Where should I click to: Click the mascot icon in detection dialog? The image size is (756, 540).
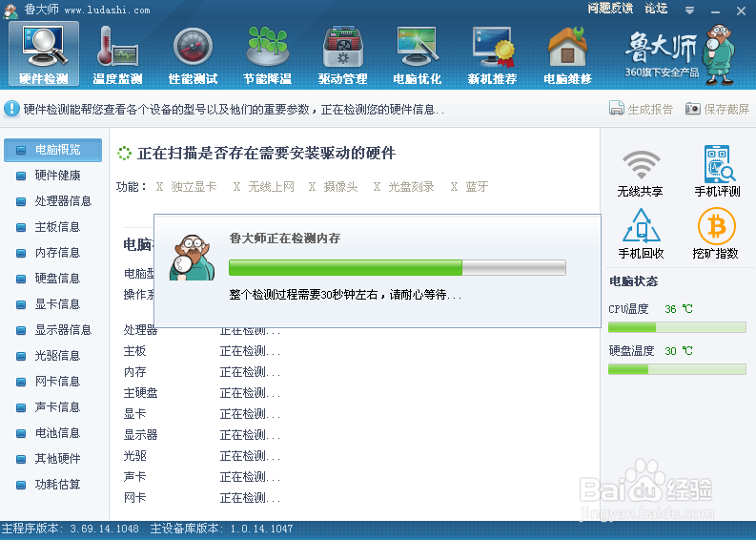192,258
